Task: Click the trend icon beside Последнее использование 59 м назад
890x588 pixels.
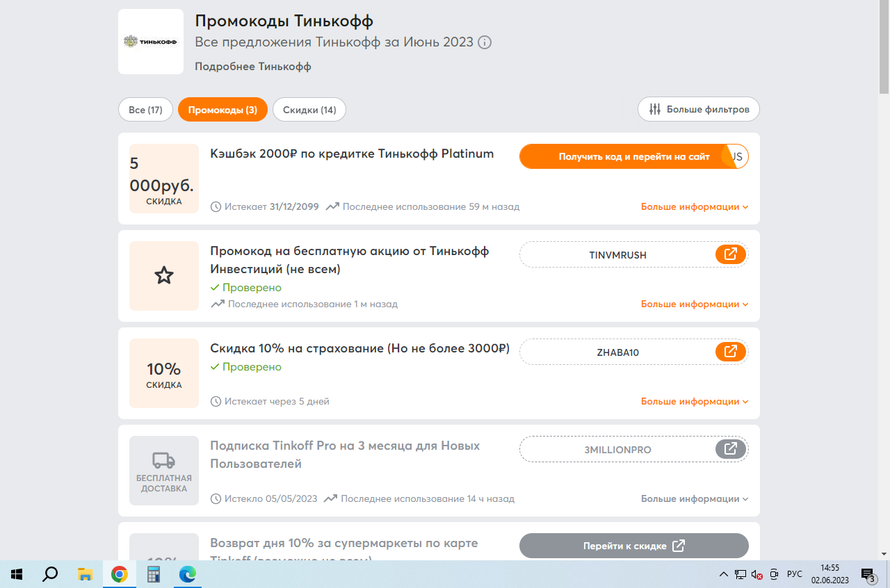Action: 332,206
